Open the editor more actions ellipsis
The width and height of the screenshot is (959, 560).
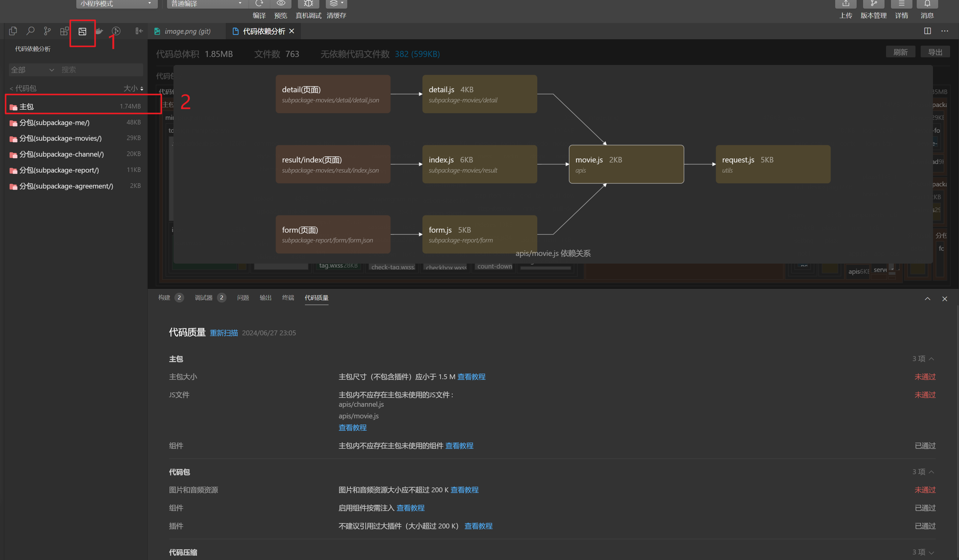tap(945, 31)
